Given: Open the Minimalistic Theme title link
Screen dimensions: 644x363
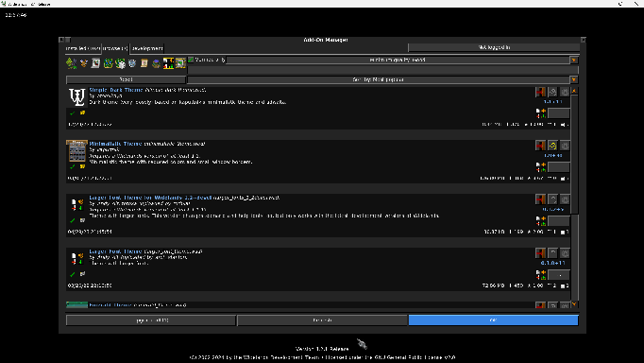Looking at the screenshot, I should (x=115, y=144).
